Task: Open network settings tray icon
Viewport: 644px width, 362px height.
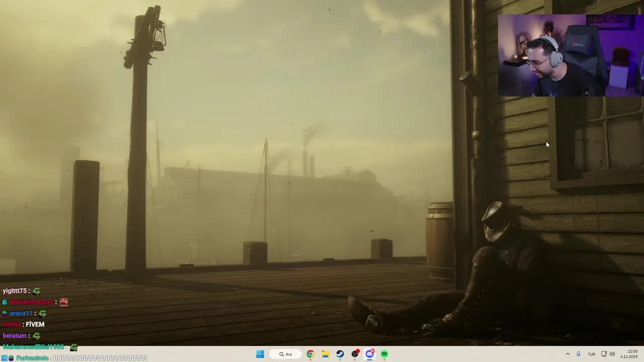Action: [x=604, y=354]
